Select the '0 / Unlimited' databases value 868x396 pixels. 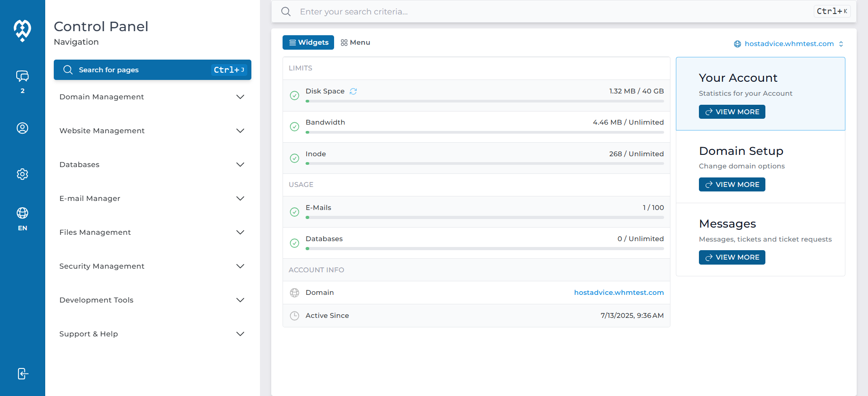click(x=641, y=239)
